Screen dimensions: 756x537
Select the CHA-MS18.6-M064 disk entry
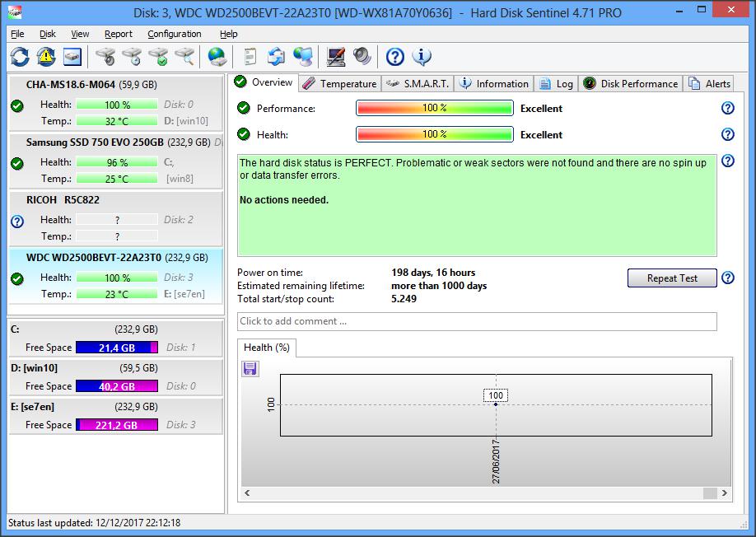point(116,103)
